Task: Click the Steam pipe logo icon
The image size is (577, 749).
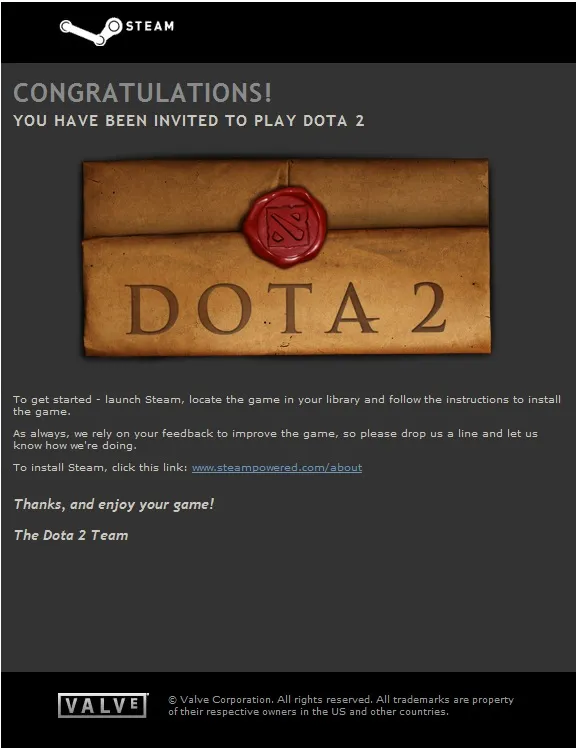Action: click(91, 32)
